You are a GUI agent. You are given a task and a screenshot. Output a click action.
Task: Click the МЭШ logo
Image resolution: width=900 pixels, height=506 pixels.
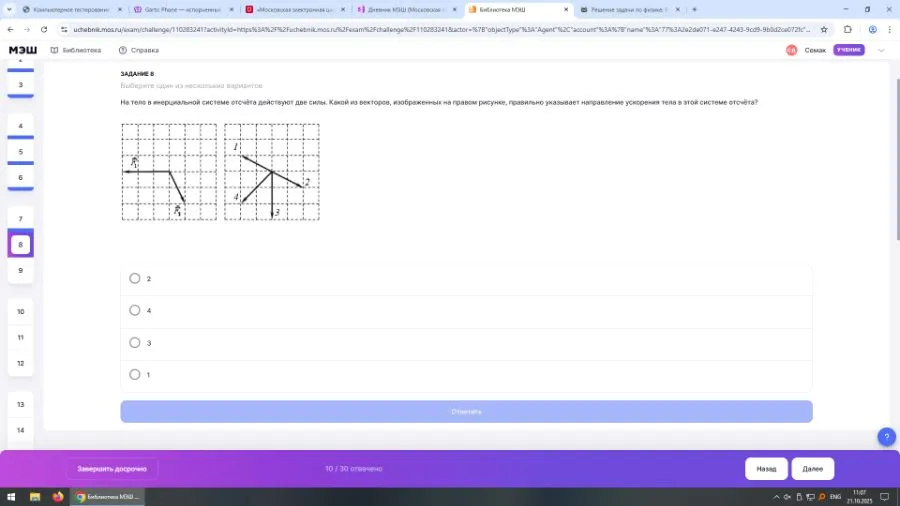(23, 50)
